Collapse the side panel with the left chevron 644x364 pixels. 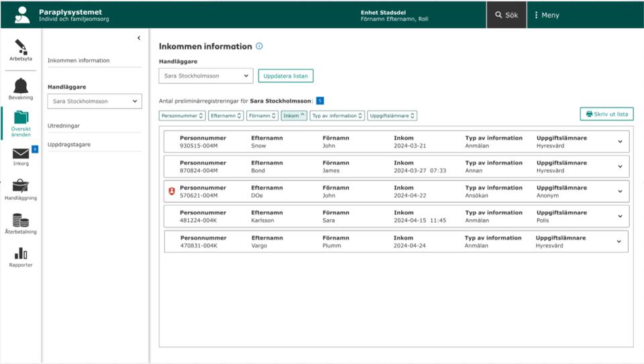coord(139,38)
